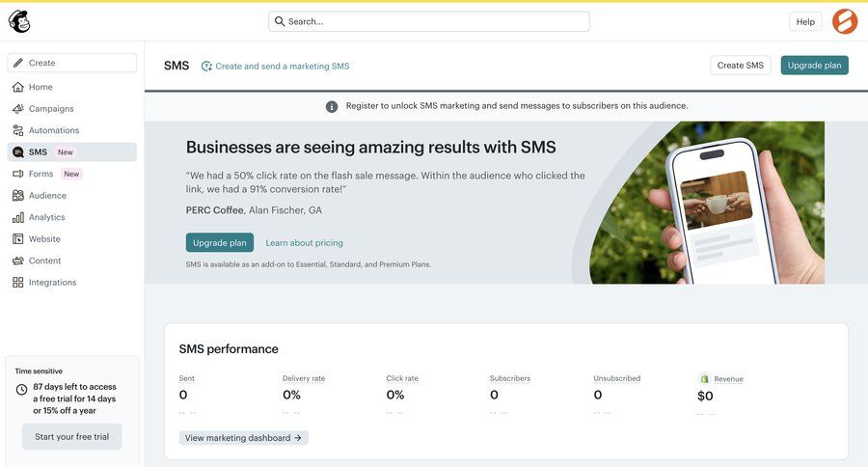Image resolution: width=868 pixels, height=467 pixels.
Task: Click the info icon in register banner
Action: (332, 106)
